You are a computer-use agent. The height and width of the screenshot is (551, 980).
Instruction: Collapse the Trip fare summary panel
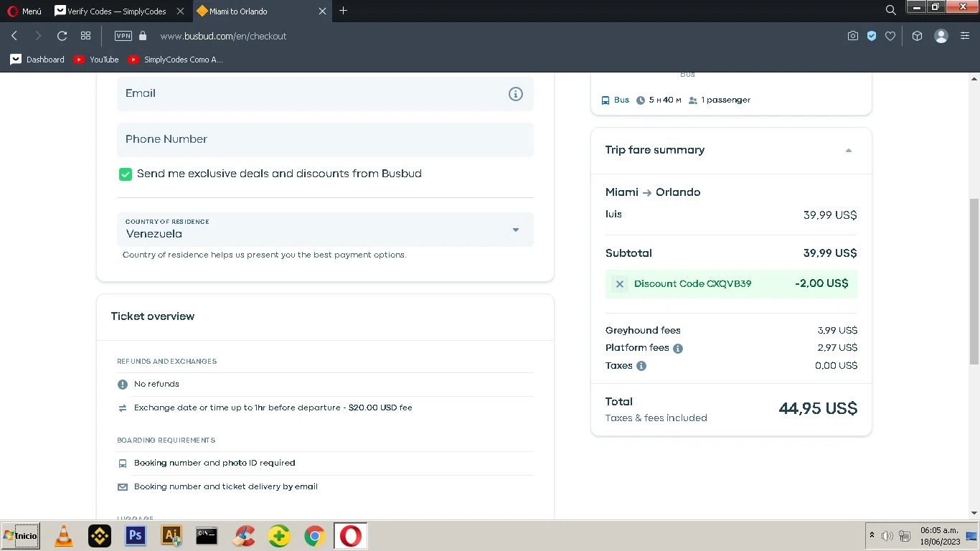(x=849, y=151)
